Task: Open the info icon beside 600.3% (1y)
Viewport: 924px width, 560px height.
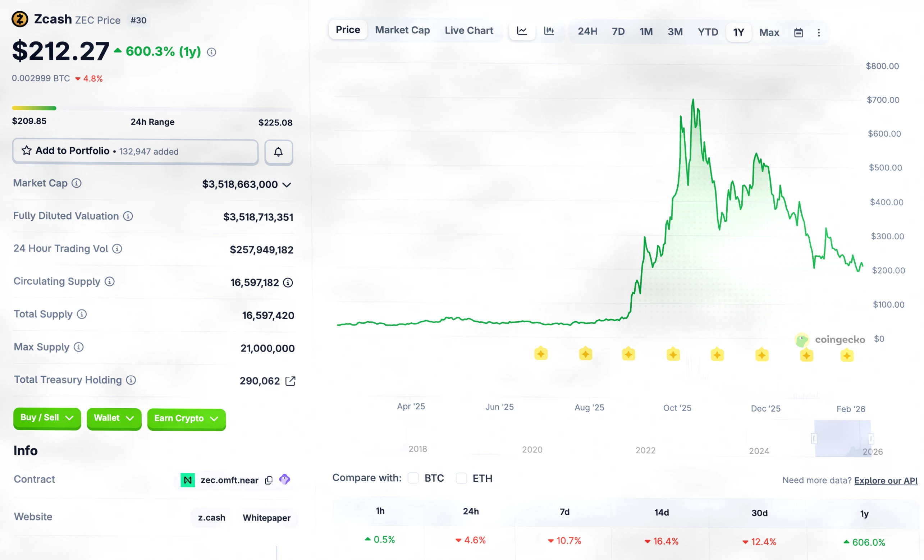Action: [211, 52]
